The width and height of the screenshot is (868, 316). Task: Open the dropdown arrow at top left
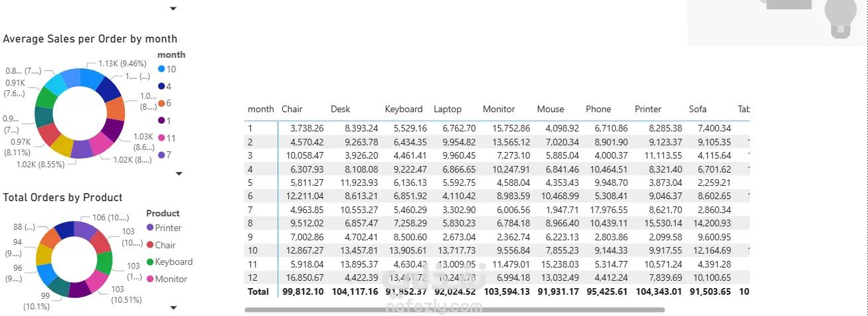click(x=173, y=9)
